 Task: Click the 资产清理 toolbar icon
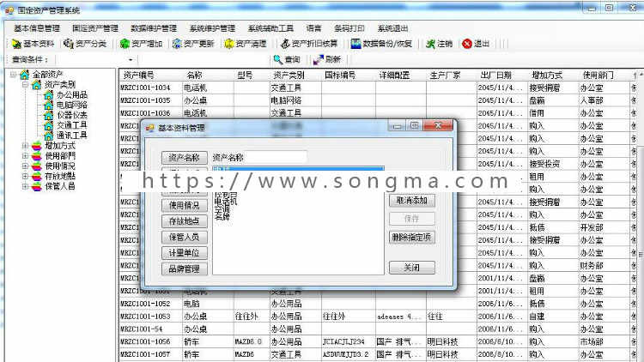point(228,44)
